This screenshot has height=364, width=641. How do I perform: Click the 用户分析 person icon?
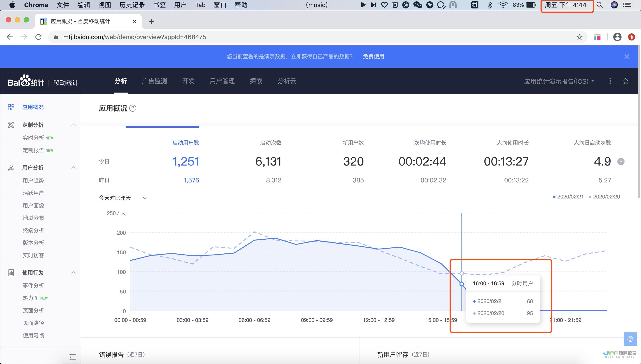pyautogui.click(x=11, y=168)
